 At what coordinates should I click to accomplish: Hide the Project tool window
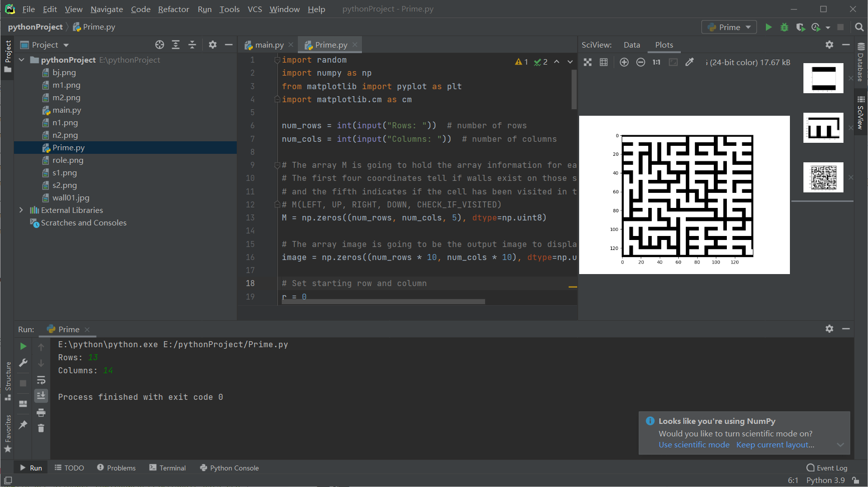[229, 45]
